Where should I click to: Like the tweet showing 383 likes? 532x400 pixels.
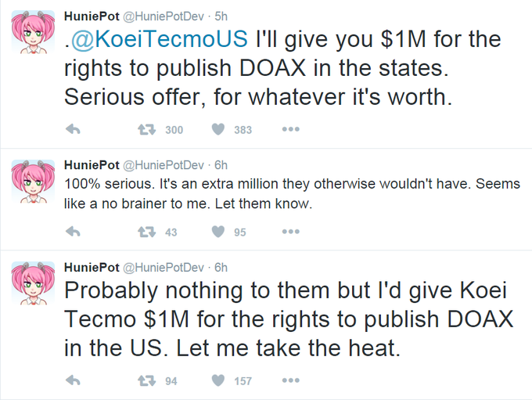(218, 129)
